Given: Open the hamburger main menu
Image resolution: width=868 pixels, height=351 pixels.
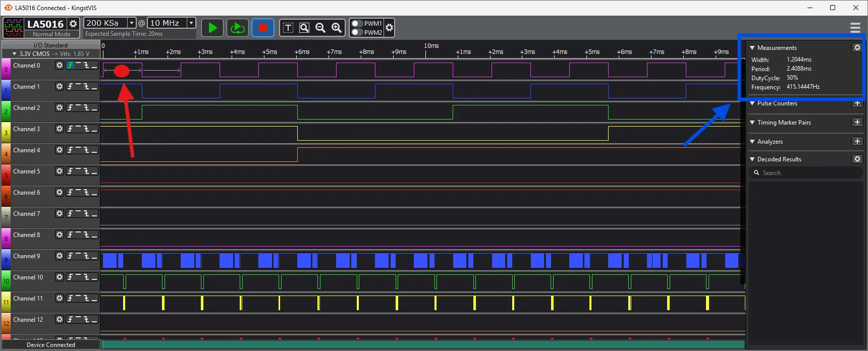Looking at the screenshot, I should (x=855, y=27).
